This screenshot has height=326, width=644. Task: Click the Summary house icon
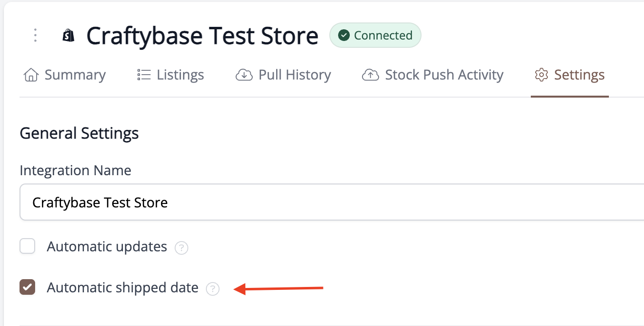point(31,75)
